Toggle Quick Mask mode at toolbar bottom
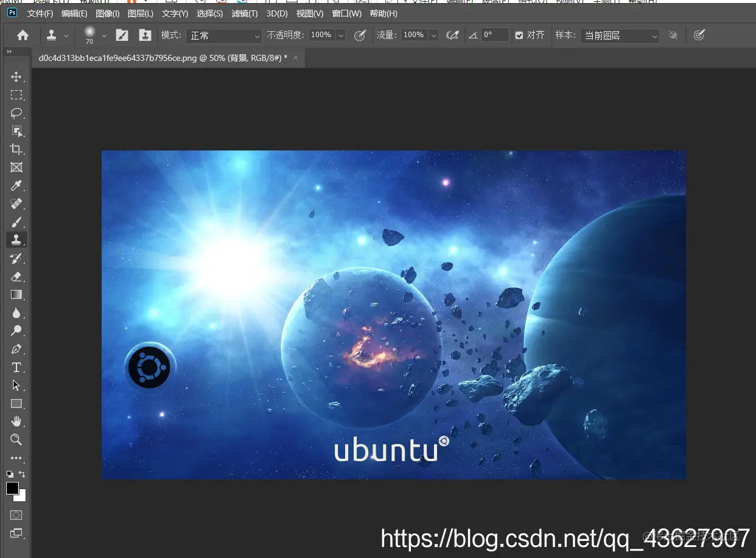This screenshot has width=756, height=558. coord(16,515)
